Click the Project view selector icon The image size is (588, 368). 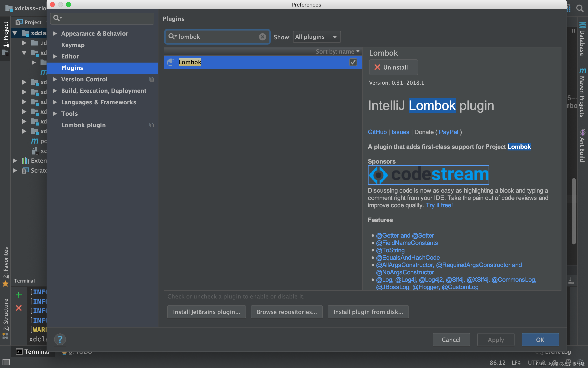coord(19,22)
